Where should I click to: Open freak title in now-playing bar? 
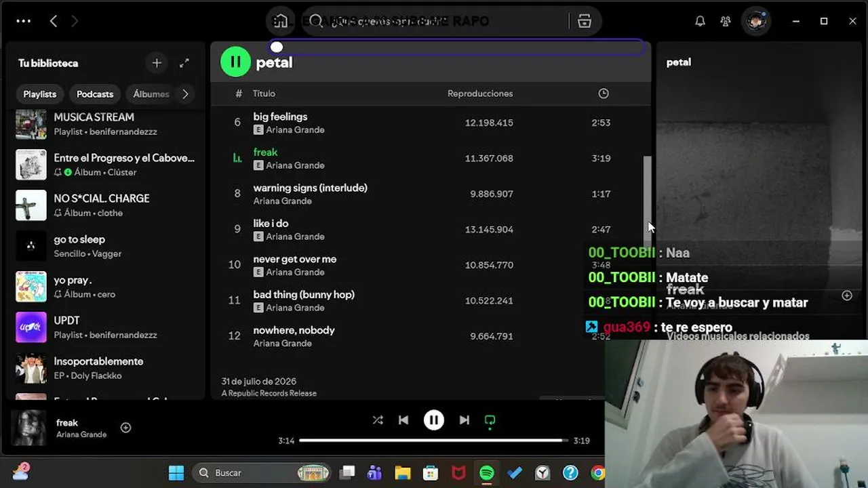click(67, 423)
